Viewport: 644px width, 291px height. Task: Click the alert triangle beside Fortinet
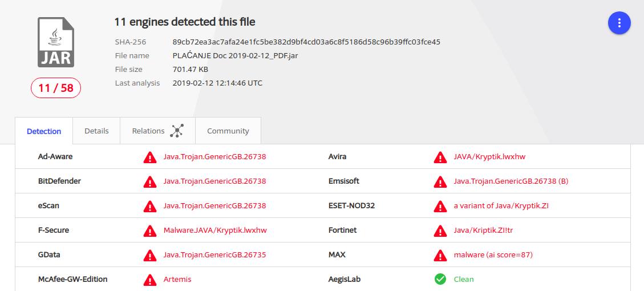pyautogui.click(x=440, y=231)
